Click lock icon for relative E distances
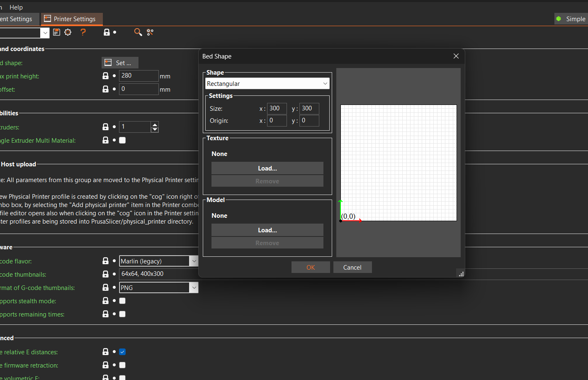This screenshot has width=588, height=380. [105, 352]
